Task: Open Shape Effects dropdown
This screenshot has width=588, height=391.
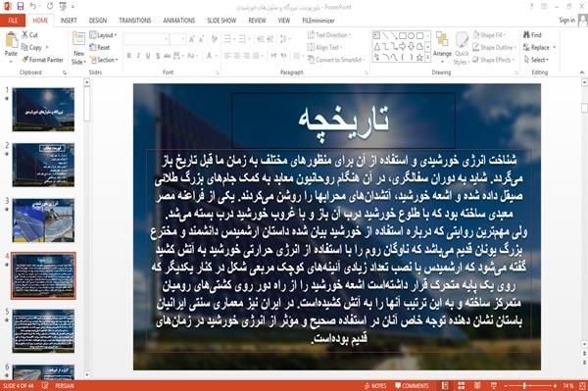Action: [x=493, y=60]
